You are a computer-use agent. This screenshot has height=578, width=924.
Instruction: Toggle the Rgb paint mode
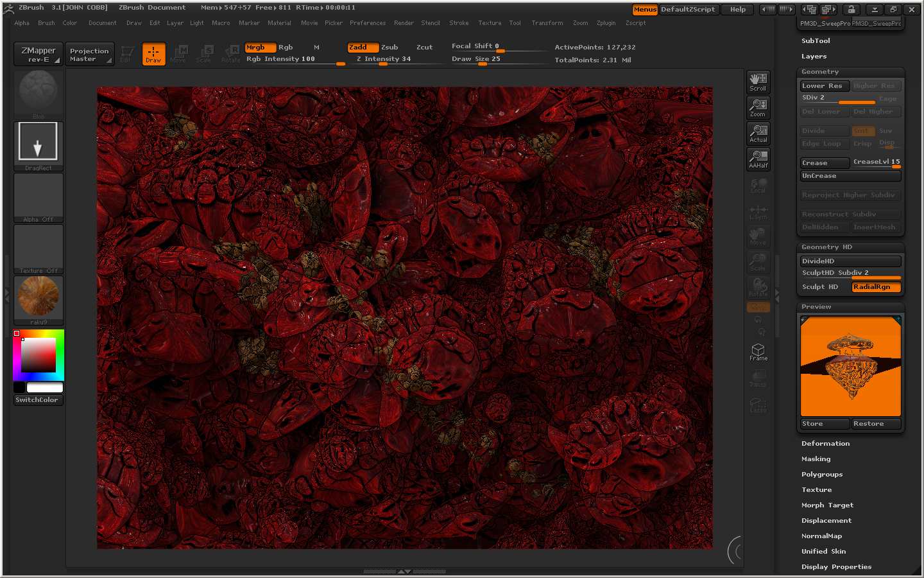click(286, 48)
